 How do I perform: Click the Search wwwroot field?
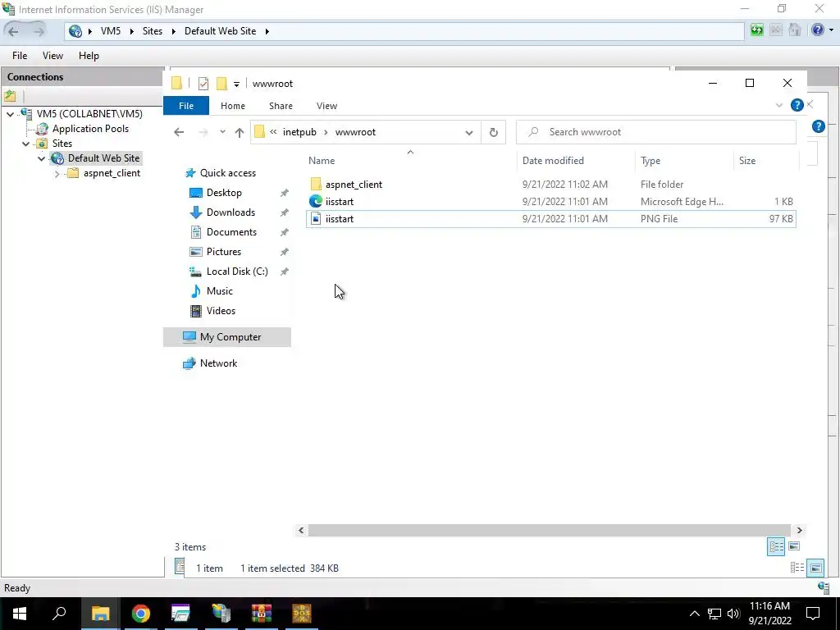tap(655, 132)
